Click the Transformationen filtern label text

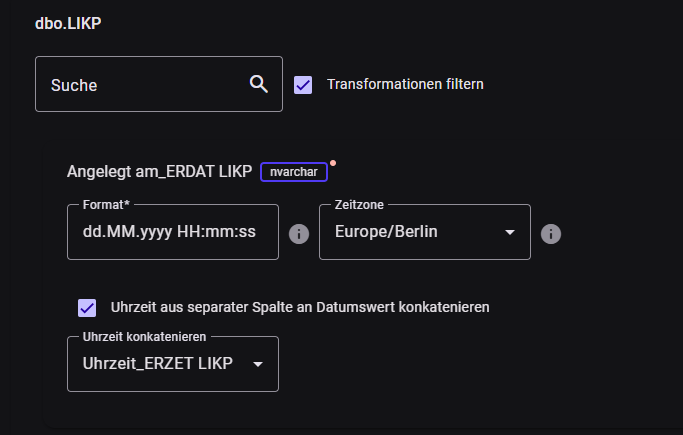click(405, 85)
